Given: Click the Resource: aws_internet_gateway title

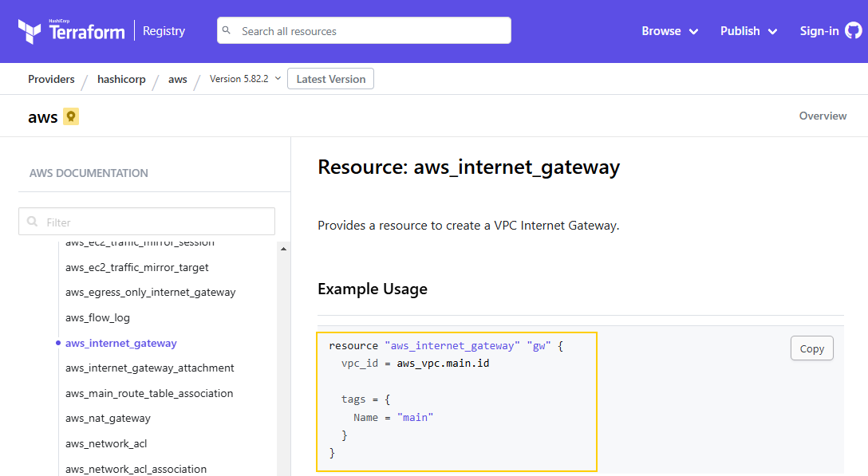Looking at the screenshot, I should tap(469, 167).
